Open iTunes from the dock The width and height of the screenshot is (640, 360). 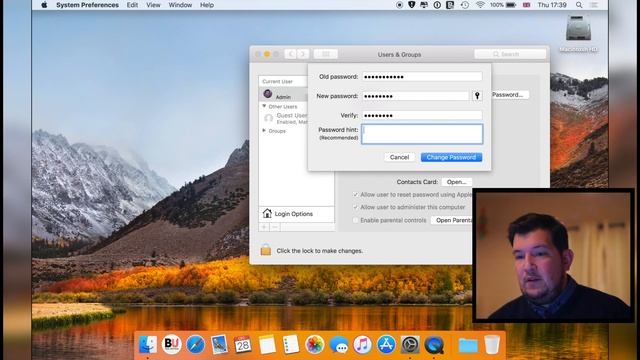(x=362, y=344)
